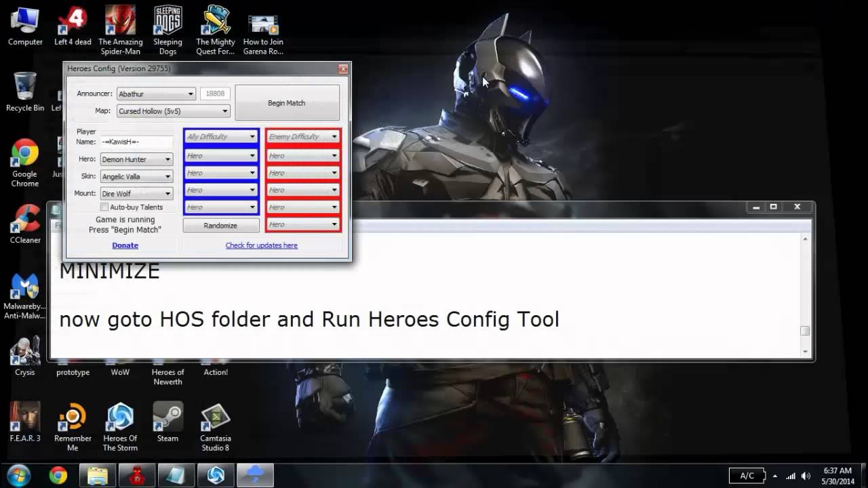Open the Map dropdown Cursed Hollow (5v5)
Viewport: 868px width, 488px height.
click(173, 111)
